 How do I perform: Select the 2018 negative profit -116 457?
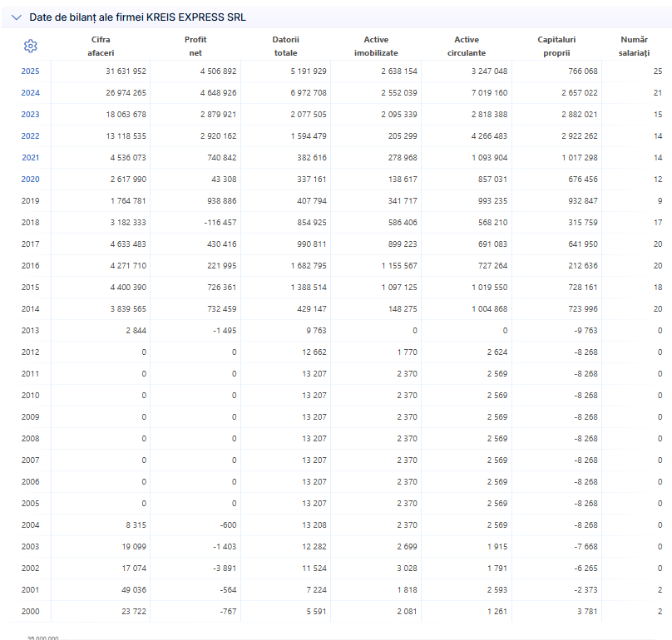pos(220,222)
